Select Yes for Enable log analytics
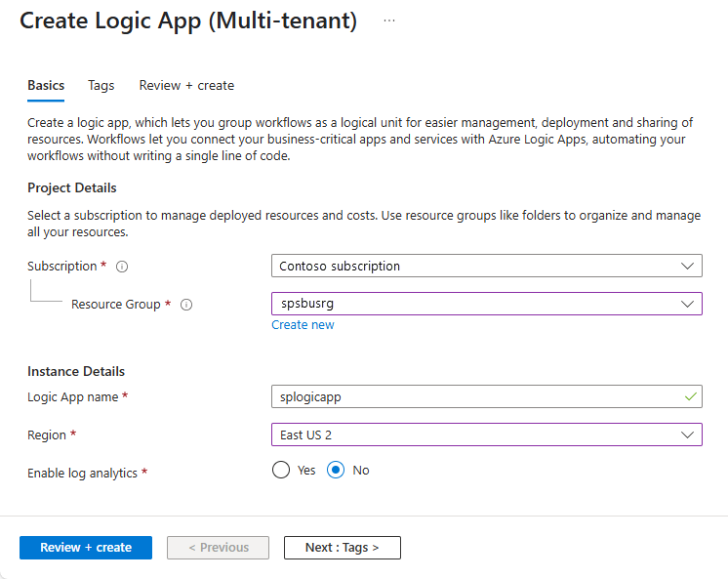 click(x=282, y=470)
